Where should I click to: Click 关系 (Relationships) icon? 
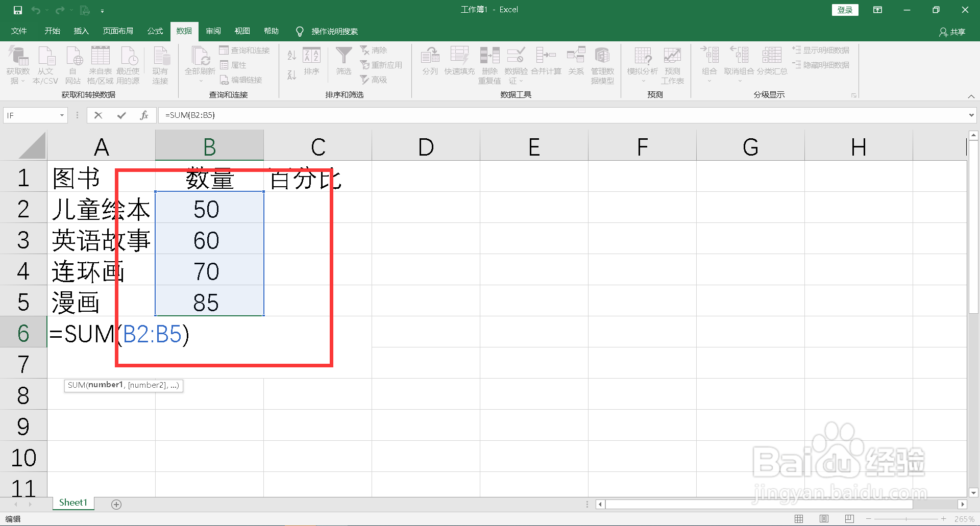click(x=576, y=55)
